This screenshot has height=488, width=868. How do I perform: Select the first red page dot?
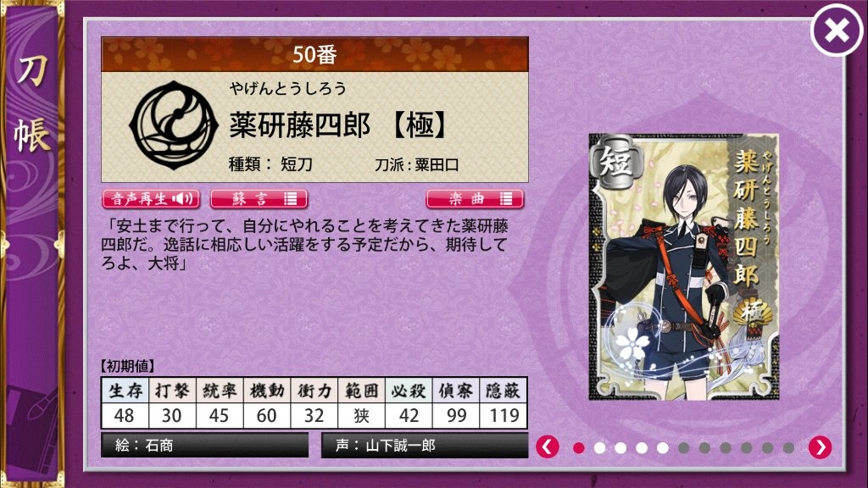[578, 447]
